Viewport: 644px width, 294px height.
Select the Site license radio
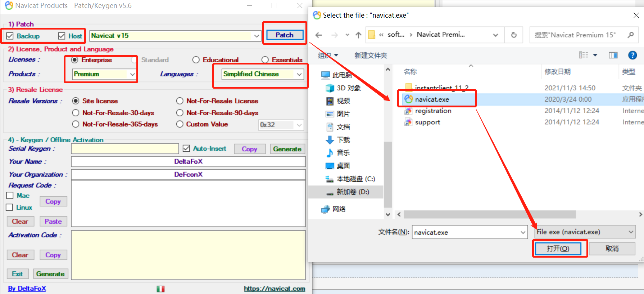[x=76, y=101]
